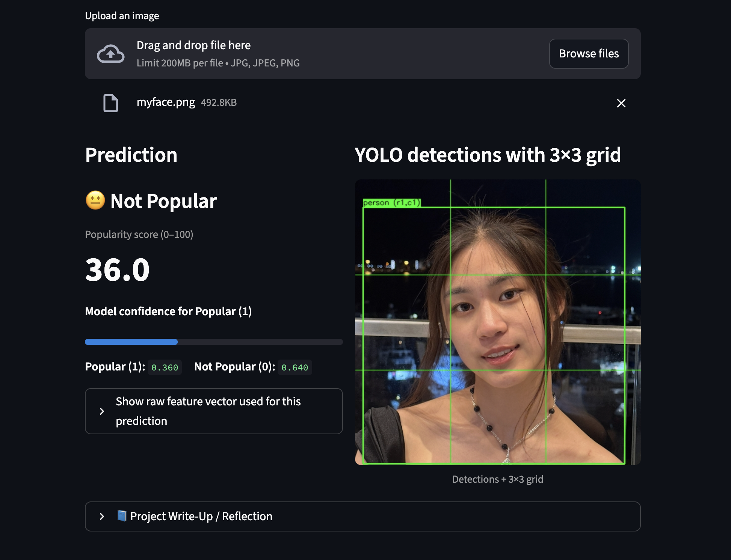Click the Not Popular 0.640 score badge
This screenshot has height=560, width=731.
point(295,367)
